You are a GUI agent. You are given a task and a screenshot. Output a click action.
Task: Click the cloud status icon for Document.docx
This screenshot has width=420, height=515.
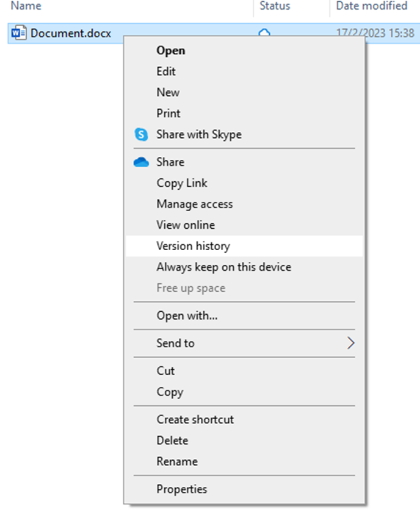click(x=264, y=32)
